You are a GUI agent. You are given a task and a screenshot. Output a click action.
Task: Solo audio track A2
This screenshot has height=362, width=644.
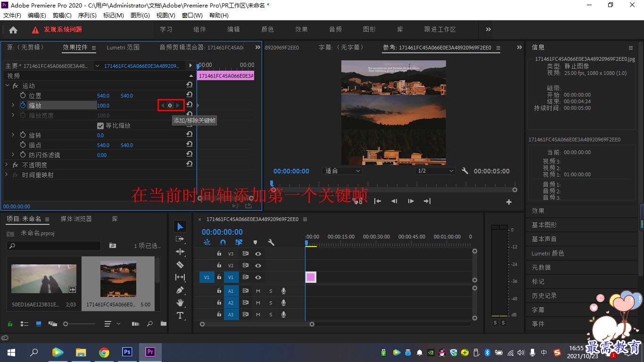click(271, 303)
